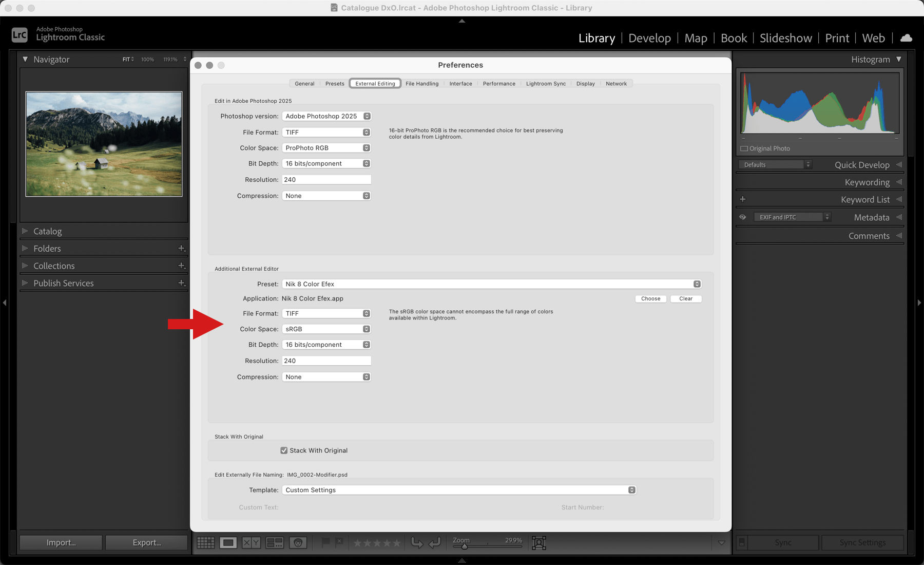Open People view face icon
924x565 pixels.
point(298,542)
